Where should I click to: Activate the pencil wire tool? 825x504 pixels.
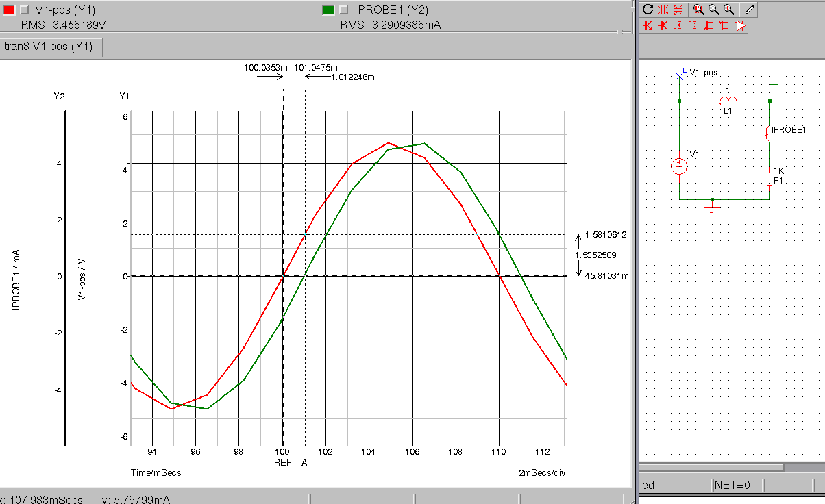(750, 10)
